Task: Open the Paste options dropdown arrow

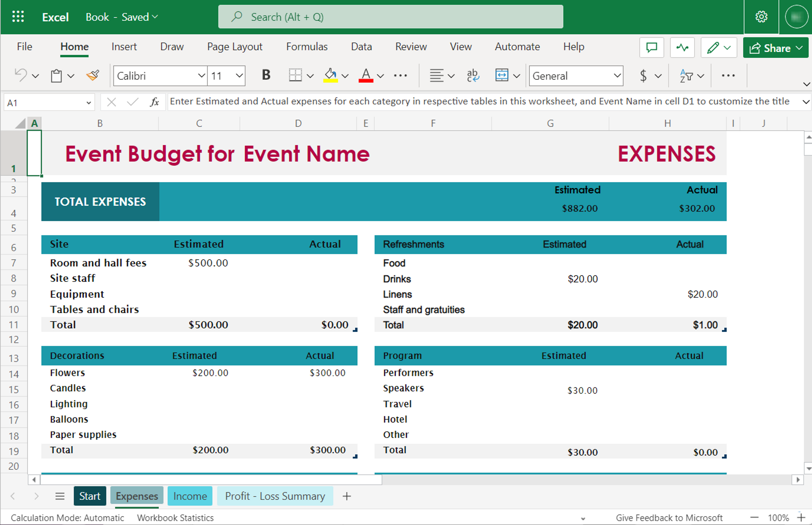Action: pyautogui.click(x=71, y=76)
